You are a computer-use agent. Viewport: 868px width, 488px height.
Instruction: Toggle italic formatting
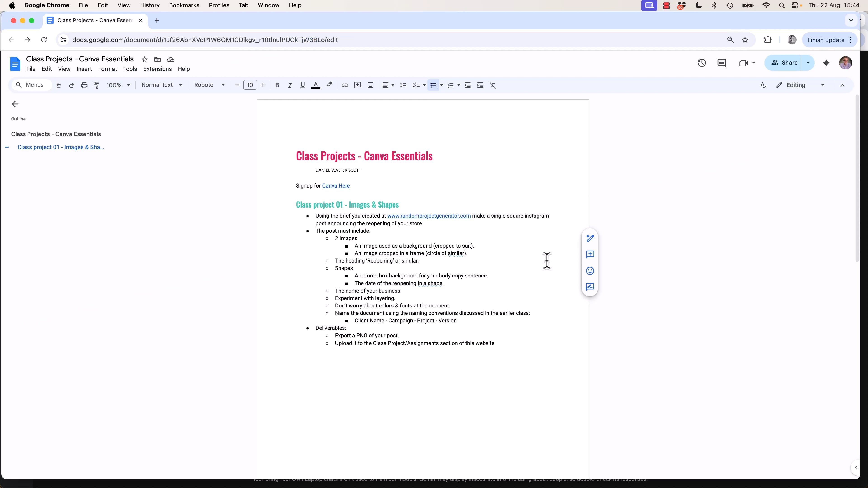coord(290,85)
